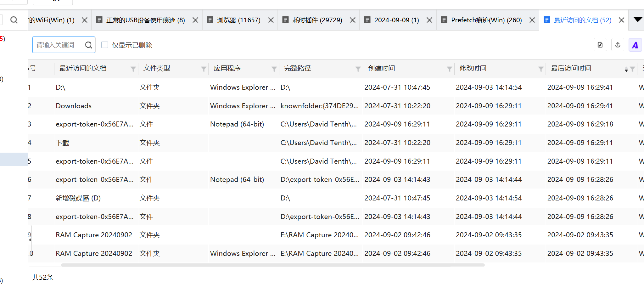The width and height of the screenshot is (644, 287).
Task: Select the D:\ document name in row 1
Action: [60, 87]
